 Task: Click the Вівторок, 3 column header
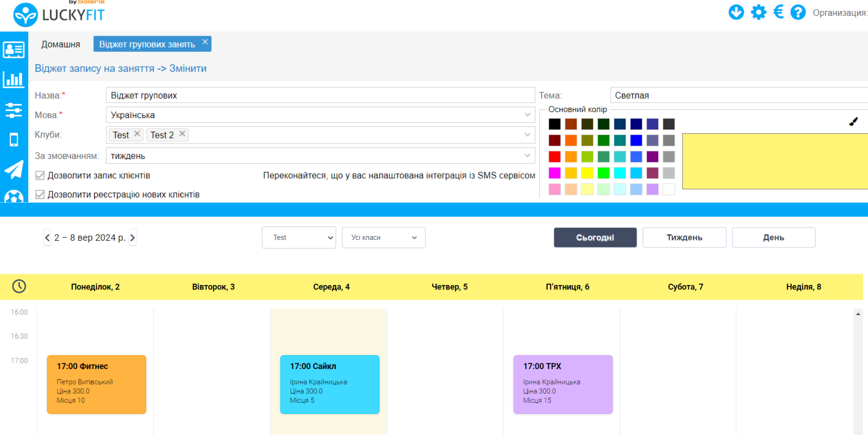[213, 287]
